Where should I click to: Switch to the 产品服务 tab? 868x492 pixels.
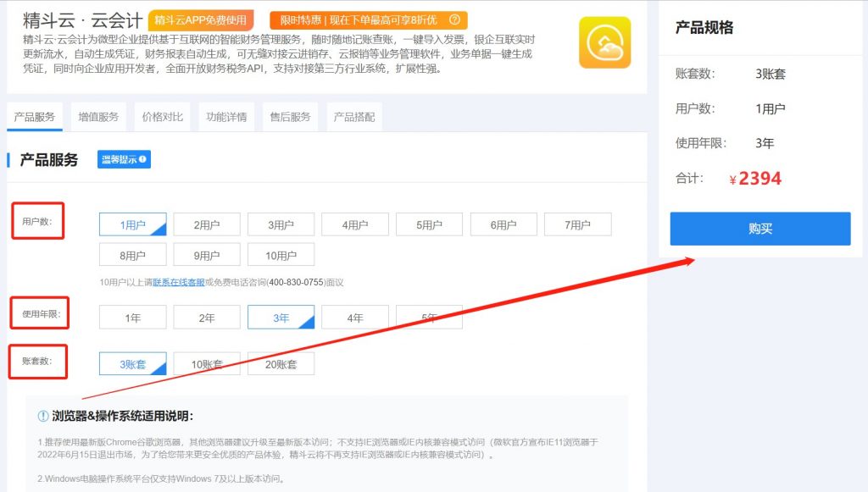point(34,117)
